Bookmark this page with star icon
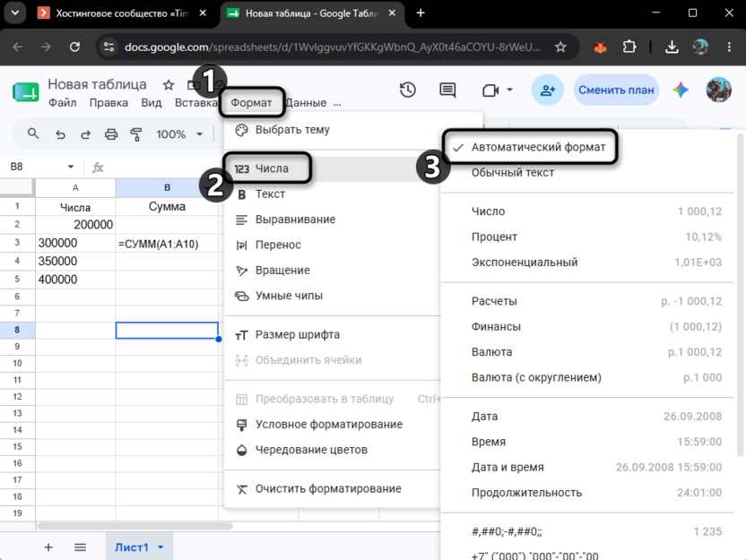 click(560, 47)
